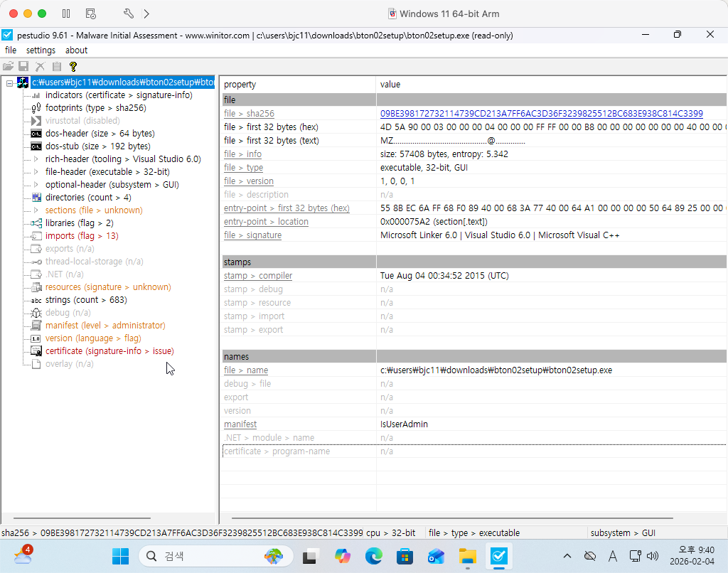Image resolution: width=728 pixels, height=573 pixels.
Task: Click the strings abc icon
Action: (36, 300)
